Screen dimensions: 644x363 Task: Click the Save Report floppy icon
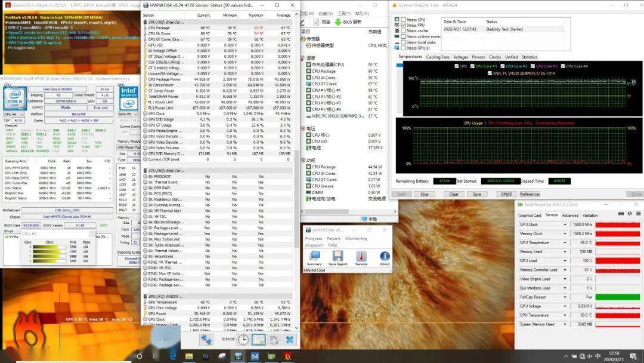coord(338,258)
